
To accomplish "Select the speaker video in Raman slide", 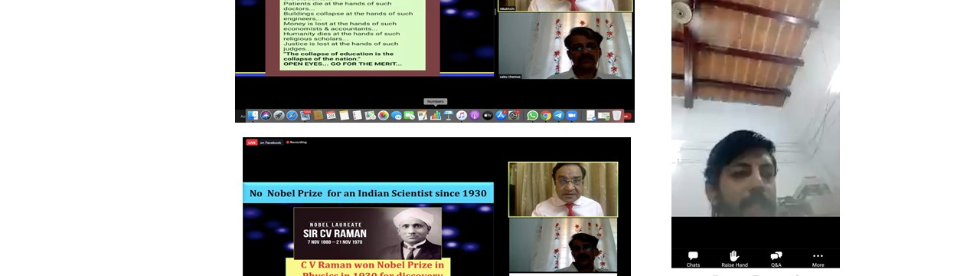I will [x=563, y=189].
